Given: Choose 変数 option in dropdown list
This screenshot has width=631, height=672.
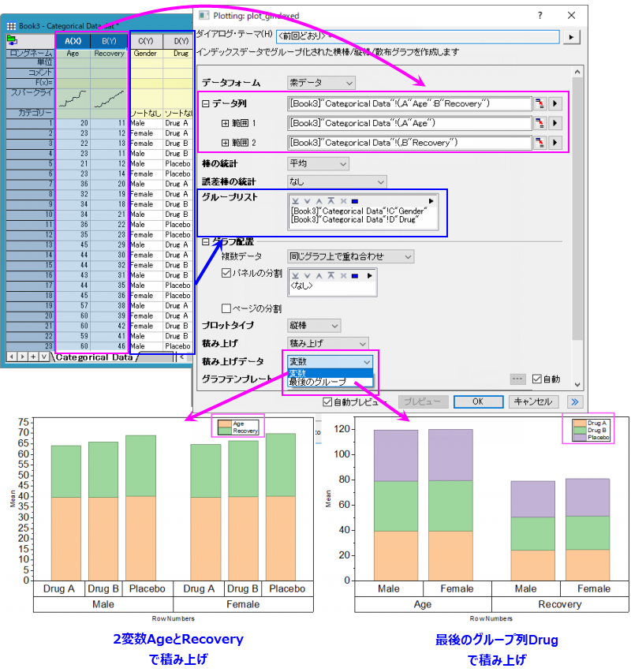Looking at the screenshot, I should click(330, 373).
